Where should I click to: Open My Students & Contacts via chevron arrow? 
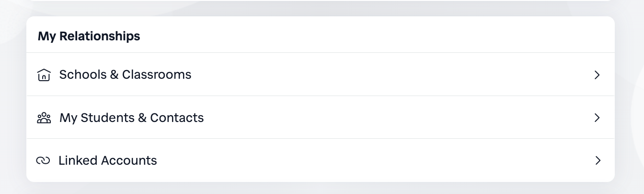(597, 118)
